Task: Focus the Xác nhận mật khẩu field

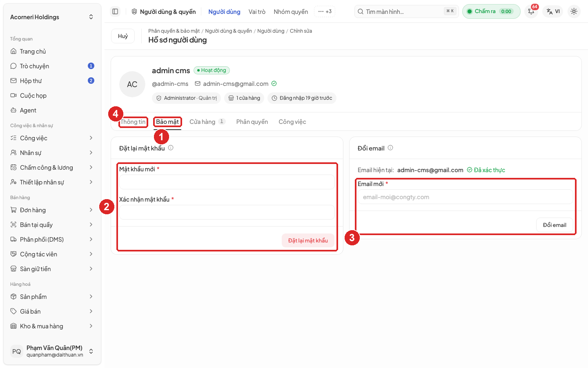Action: click(227, 212)
